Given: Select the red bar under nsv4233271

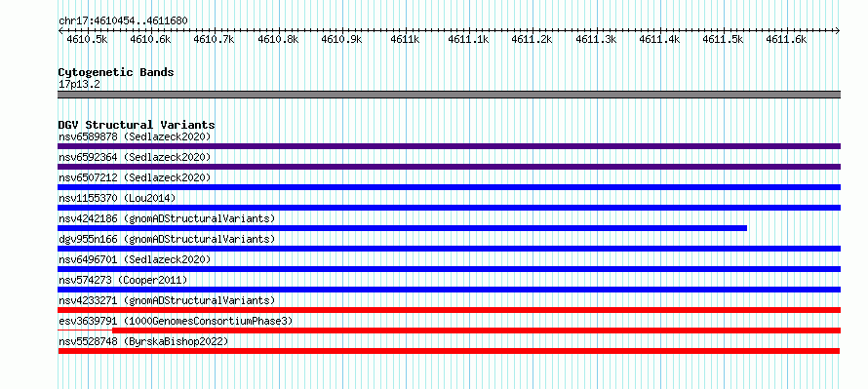Looking at the screenshot, I should click(x=449, y=310).
